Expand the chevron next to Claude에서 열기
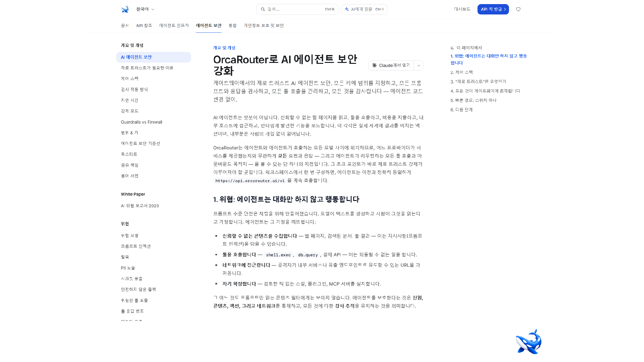644x362 pixels. pyautogui.click(x=419, y=65)
